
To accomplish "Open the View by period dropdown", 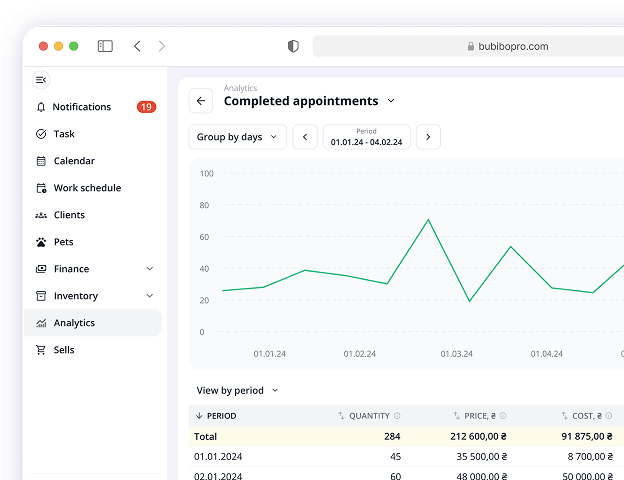I will [237, 390].
